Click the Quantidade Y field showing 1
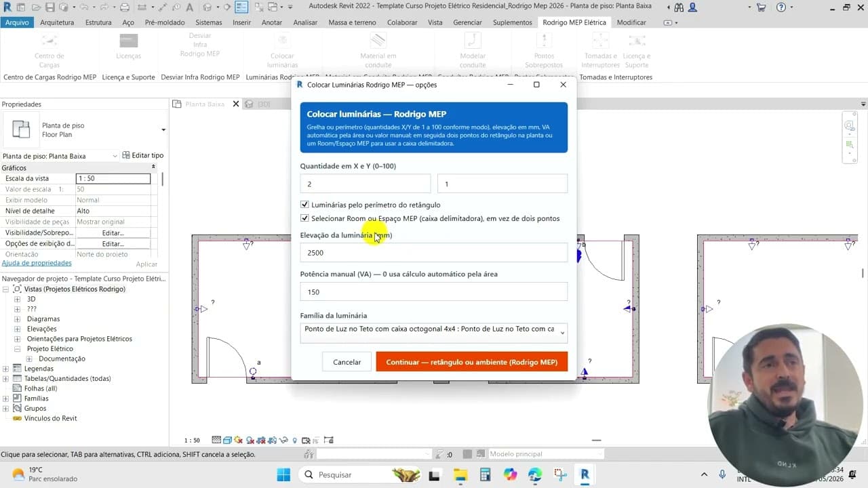 tap(502, 184)
